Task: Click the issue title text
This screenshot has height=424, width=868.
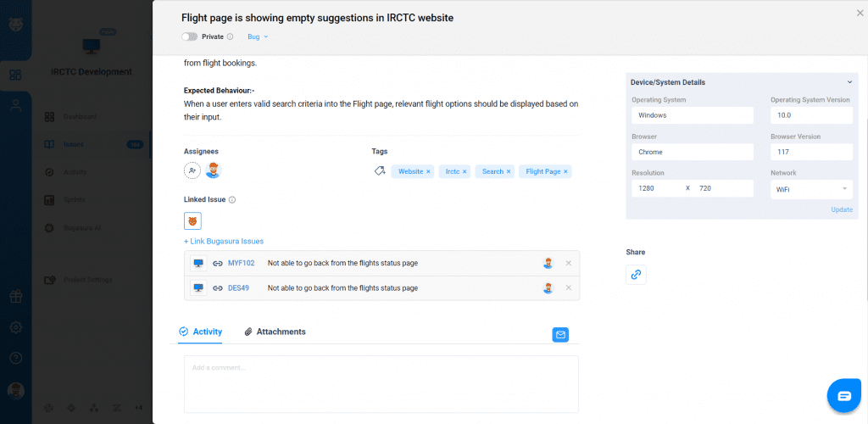Action: coord(317,18)
